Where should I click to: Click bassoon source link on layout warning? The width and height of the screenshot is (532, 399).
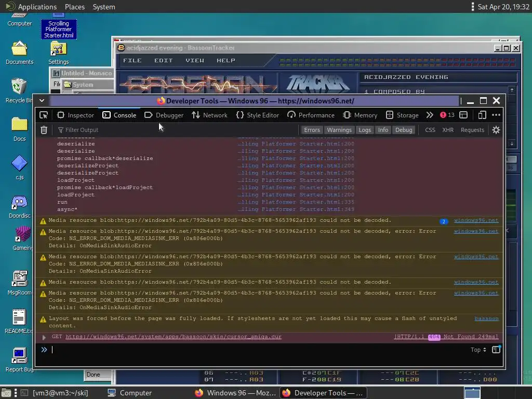click(486, 318)
